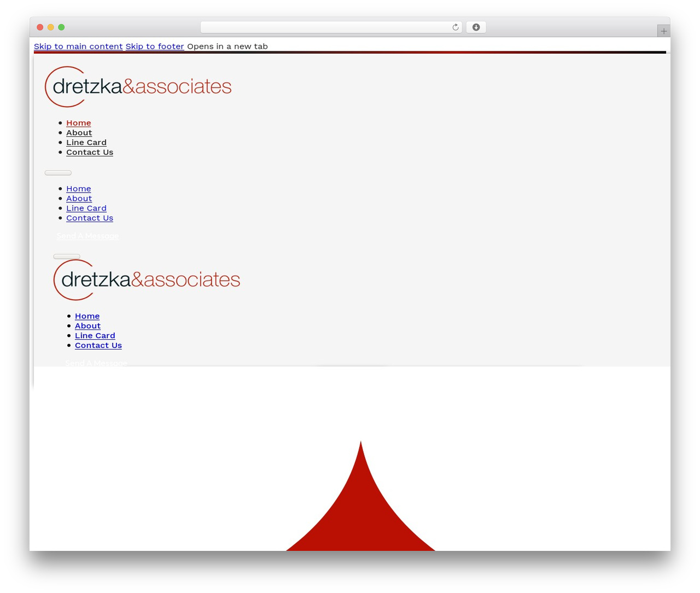Open About in the top black navigation
Screen dimensions: 700x593
(79, 133)
